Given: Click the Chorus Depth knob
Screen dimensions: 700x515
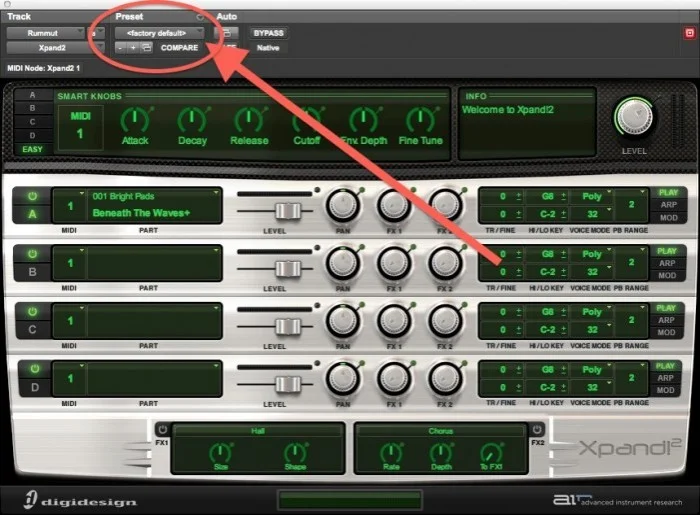Looking at the screenshot, I should pos(441,453).
